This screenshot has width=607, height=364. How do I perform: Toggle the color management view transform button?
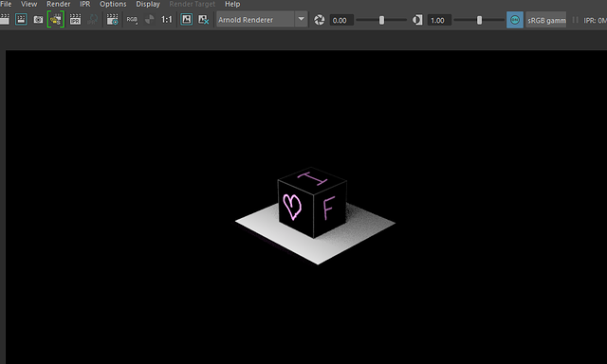[x=514, y=20]
